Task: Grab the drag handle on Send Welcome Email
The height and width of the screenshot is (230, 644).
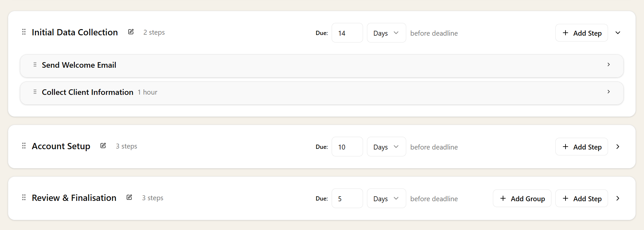Action: [35, 65]
